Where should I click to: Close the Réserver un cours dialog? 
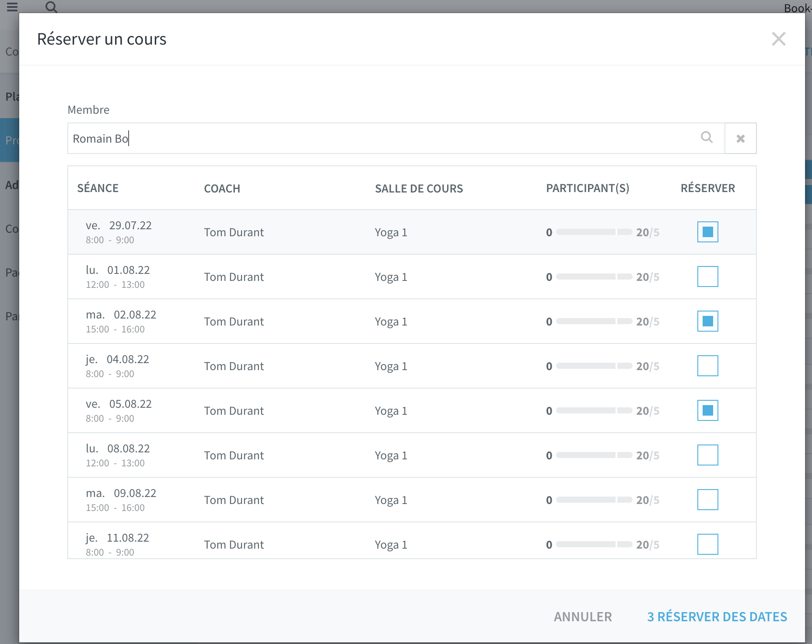(x=779, y=39)
